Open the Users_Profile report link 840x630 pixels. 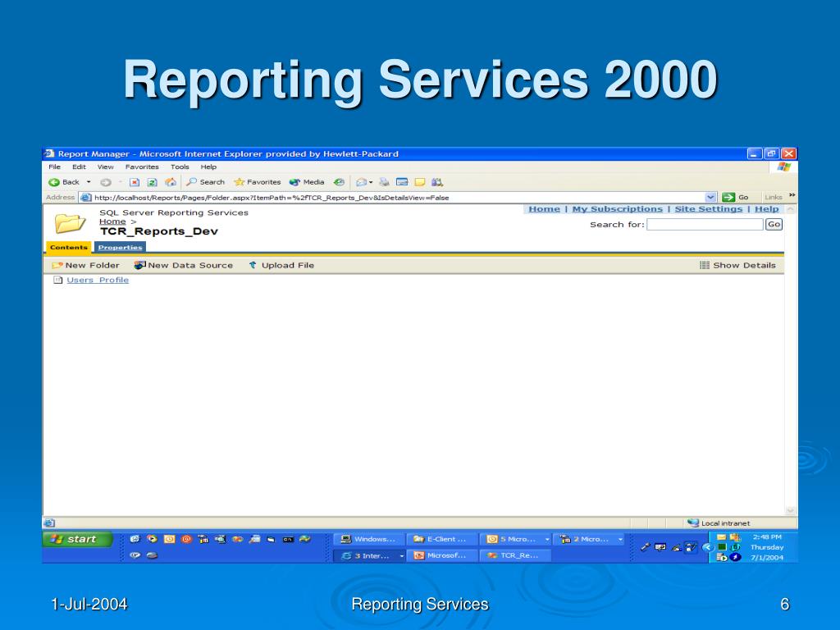98,280
